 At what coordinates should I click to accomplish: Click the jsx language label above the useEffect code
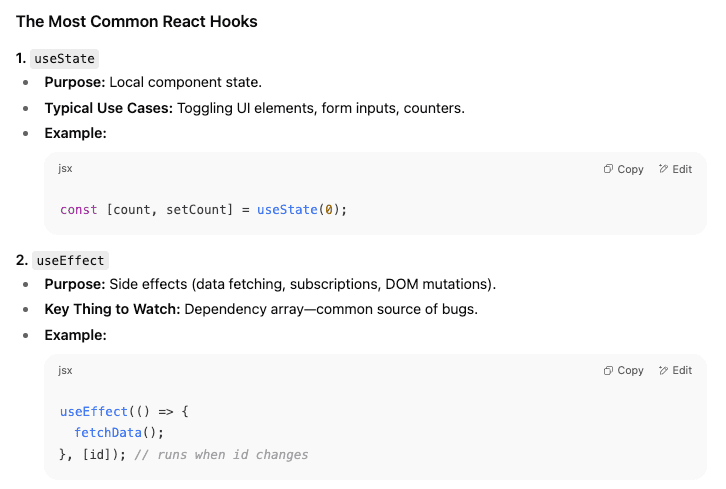point(65,370)
